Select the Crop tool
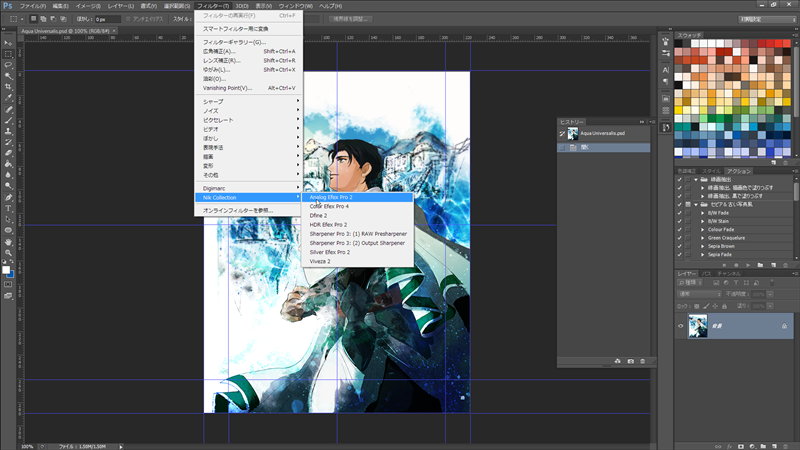The width and height of the screenshot is (800, 450). tap(8, 87)
